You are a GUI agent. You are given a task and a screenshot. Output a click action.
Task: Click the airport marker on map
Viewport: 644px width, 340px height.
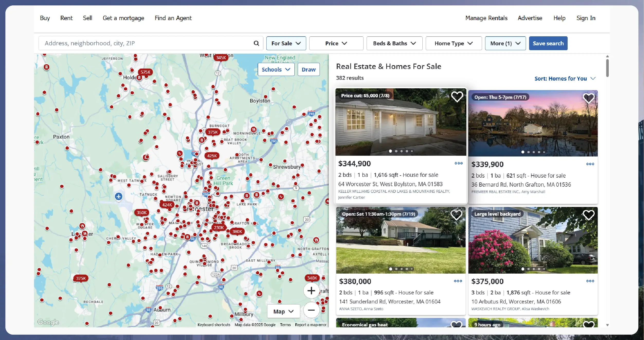coord(118,196)
